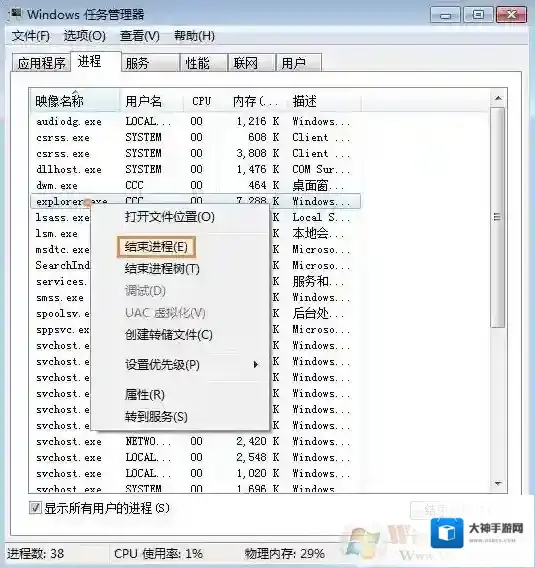Viewport: 535px width, 568px height.
Task: Select csrss.exe row with 608 K
Action: point(196,137)
